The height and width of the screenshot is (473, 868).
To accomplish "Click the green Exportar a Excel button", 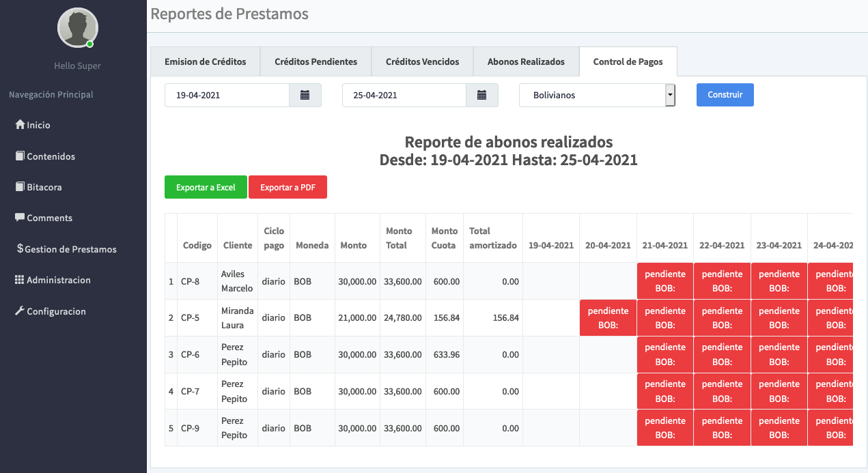I will point(206,188).
